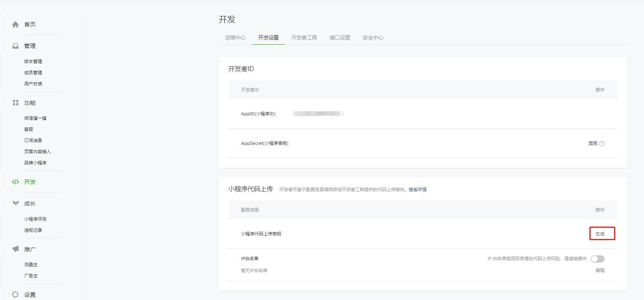Select 小程序评测 in the sidebar
The image size is (644, 300).
pos(35,219)
